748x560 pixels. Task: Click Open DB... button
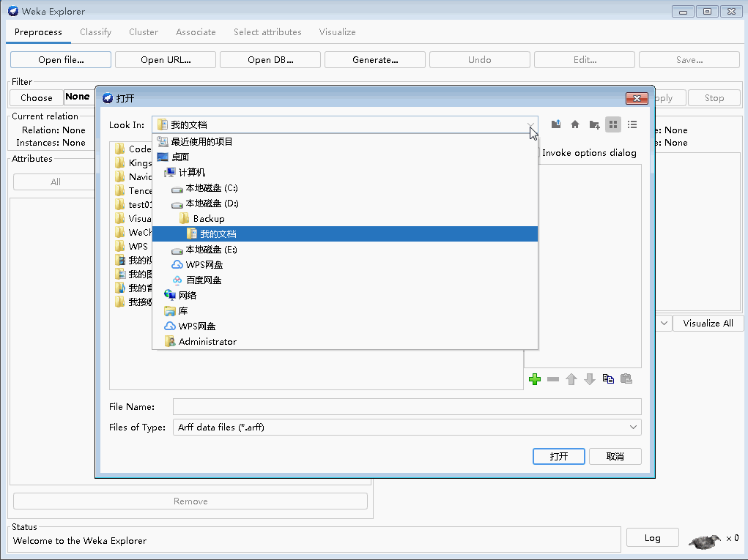point(270,59)
